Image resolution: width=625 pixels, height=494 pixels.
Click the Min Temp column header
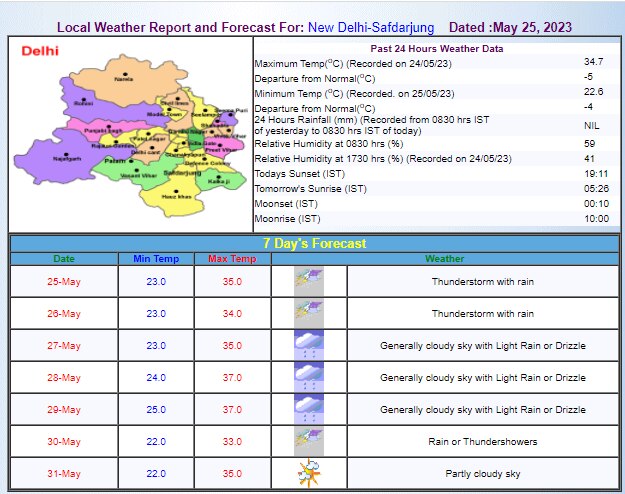click(x=156, y=259)
